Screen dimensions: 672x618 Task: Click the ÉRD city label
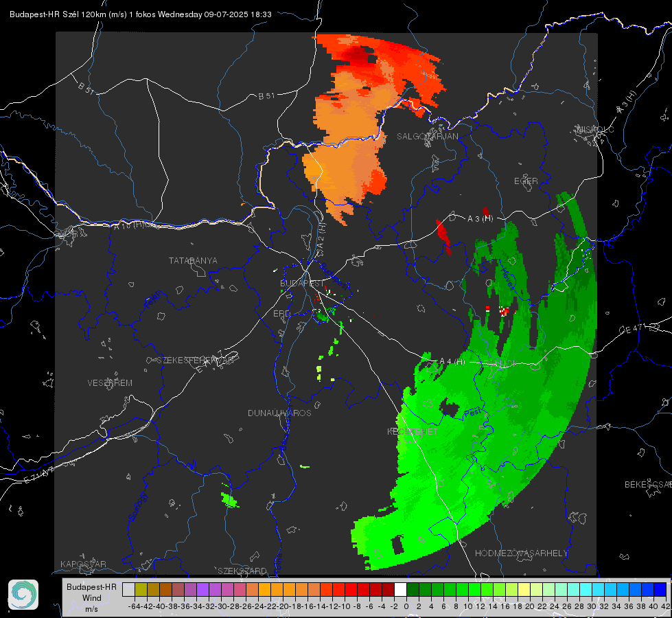[281, 314]
